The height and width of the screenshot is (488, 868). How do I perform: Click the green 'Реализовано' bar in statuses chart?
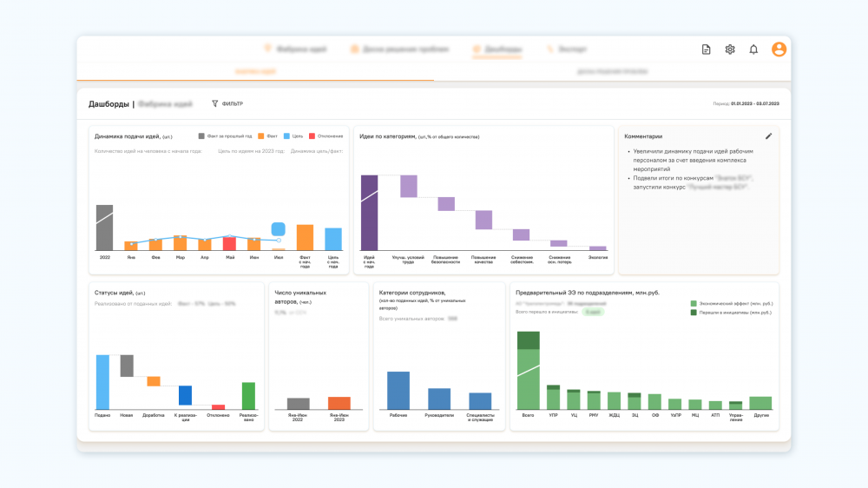[x=248, y=396]
